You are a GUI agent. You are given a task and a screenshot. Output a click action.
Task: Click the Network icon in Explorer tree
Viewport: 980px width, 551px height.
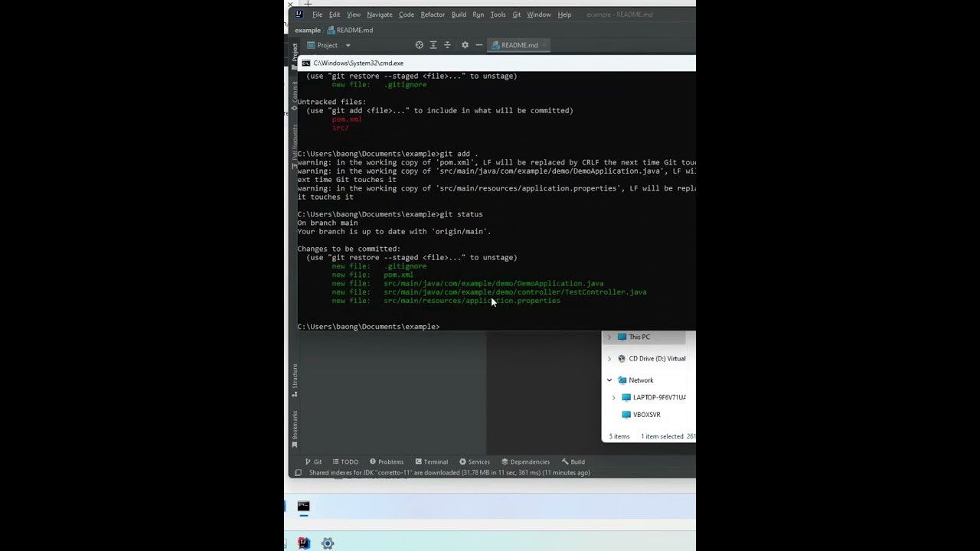[x=622, y=380]
